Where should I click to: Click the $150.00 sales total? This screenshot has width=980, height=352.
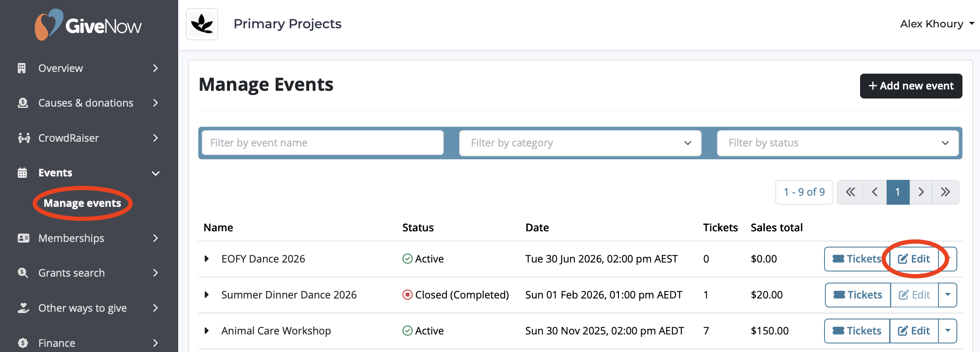click(x=770, y=331)
